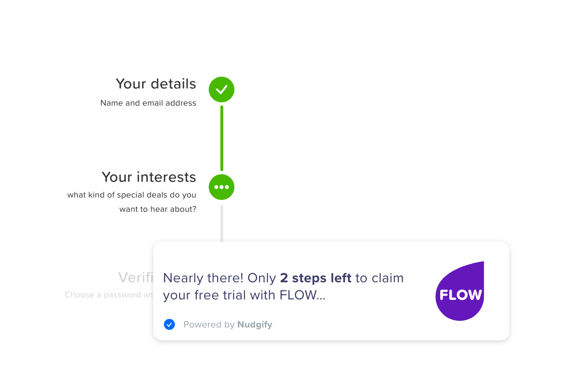Click the faded 'Choose a password' text
The image size is (588, 377).
coord(109,295)
